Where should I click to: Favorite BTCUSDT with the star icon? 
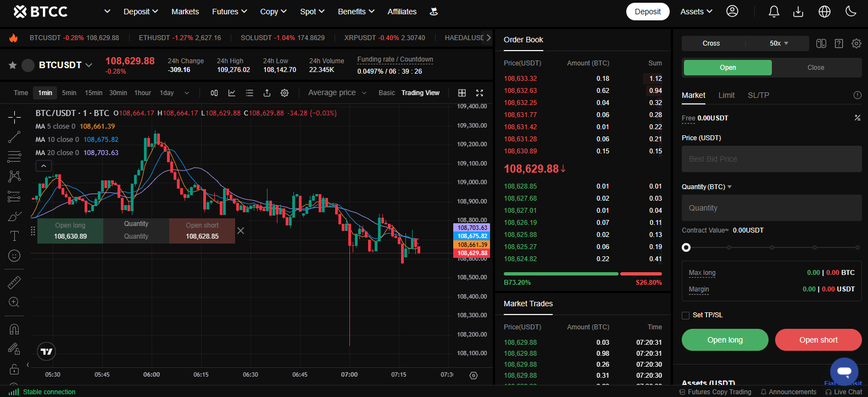point(13,65)
